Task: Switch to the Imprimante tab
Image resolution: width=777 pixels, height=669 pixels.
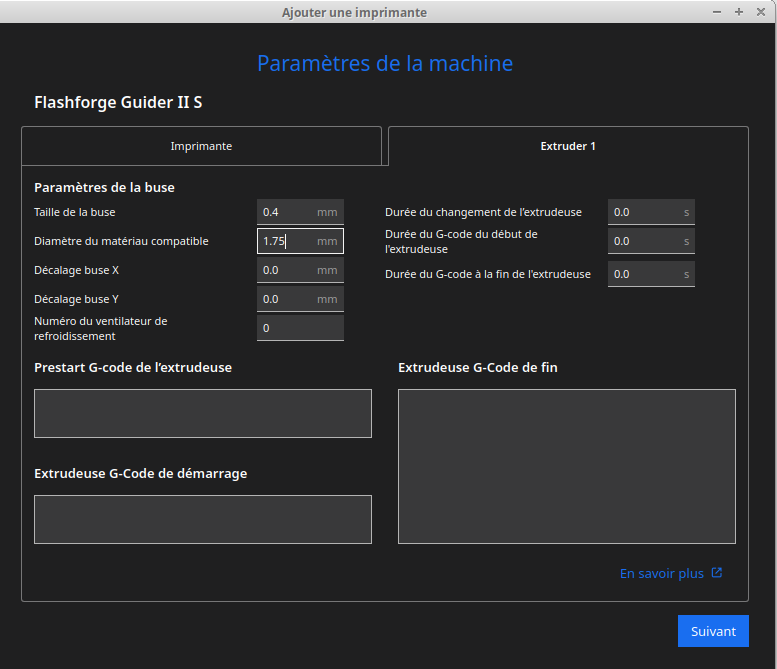Action: [201, 146]
